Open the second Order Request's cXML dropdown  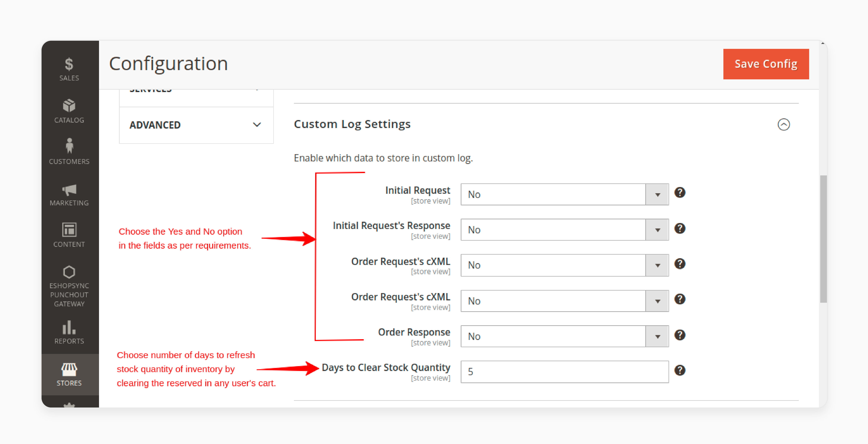click(x=564, y=301)
